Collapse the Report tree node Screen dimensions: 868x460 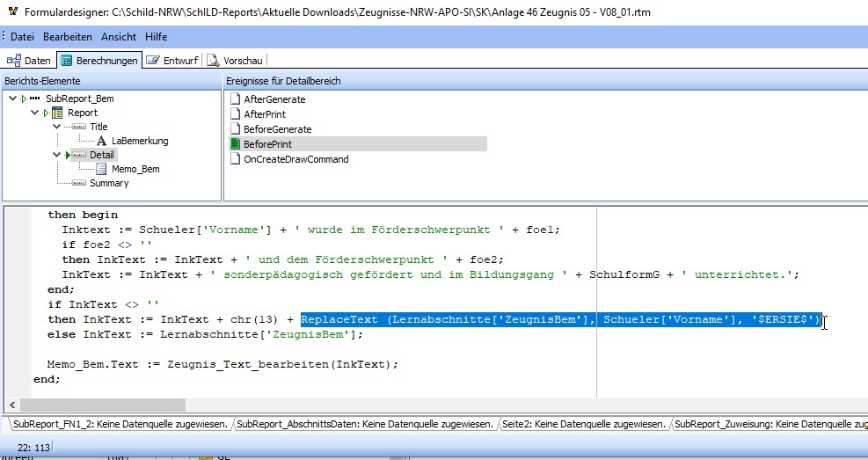click(x=35, y=113)
